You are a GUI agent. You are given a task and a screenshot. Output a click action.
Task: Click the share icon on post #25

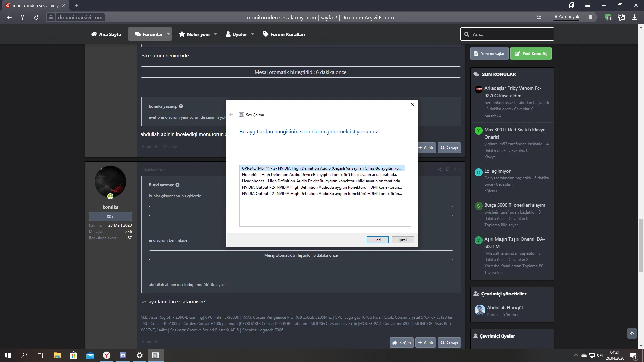(x=440, y=170)
